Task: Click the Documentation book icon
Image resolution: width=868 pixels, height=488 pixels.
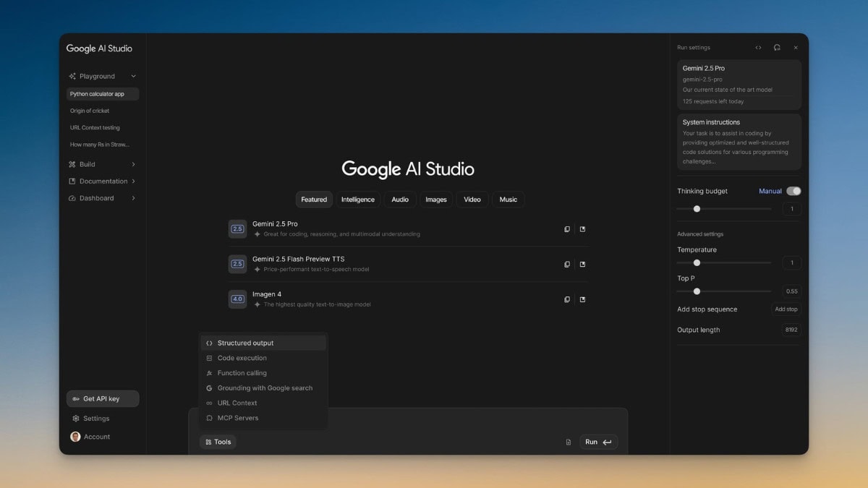Action: [72, 181]
